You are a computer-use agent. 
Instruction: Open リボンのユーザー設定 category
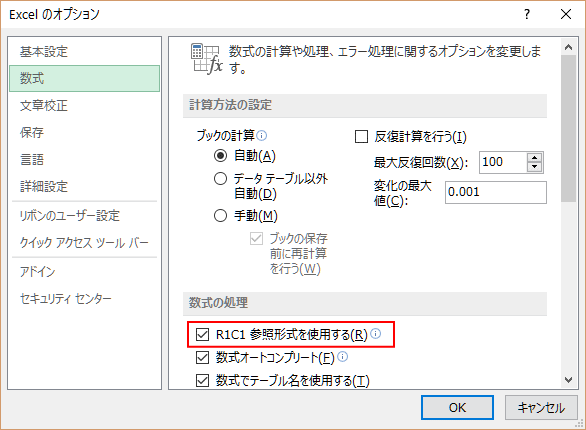(x=84, y=216)
